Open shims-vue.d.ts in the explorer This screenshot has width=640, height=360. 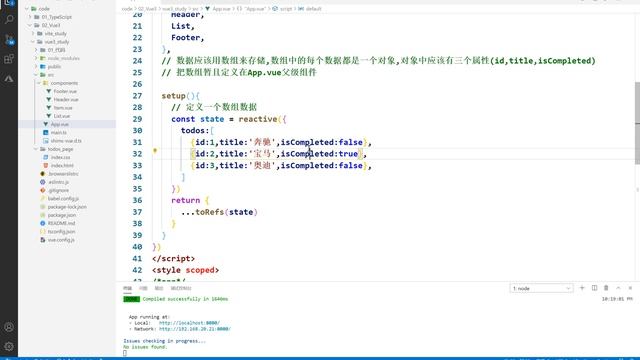pos(66,141)
